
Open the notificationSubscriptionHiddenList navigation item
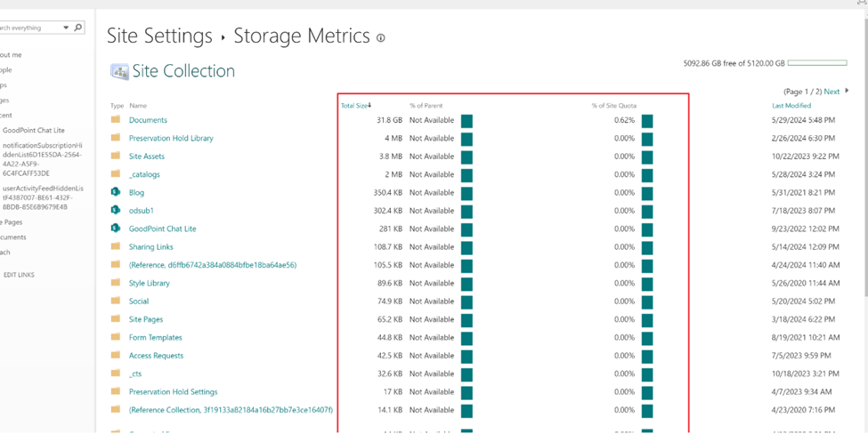pos(43,159)
